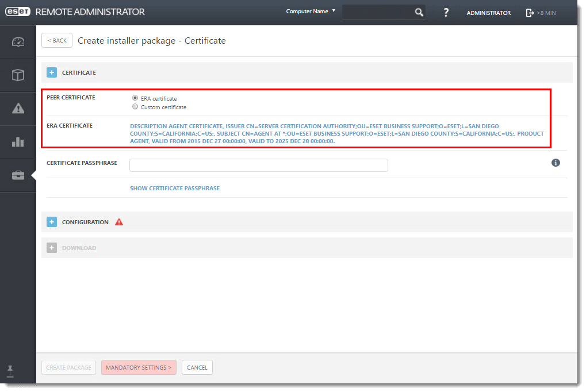This screenshot has width=586, height=392.
Task: Click the "Create installer package - Certificate" title
Action: [151, 40]
